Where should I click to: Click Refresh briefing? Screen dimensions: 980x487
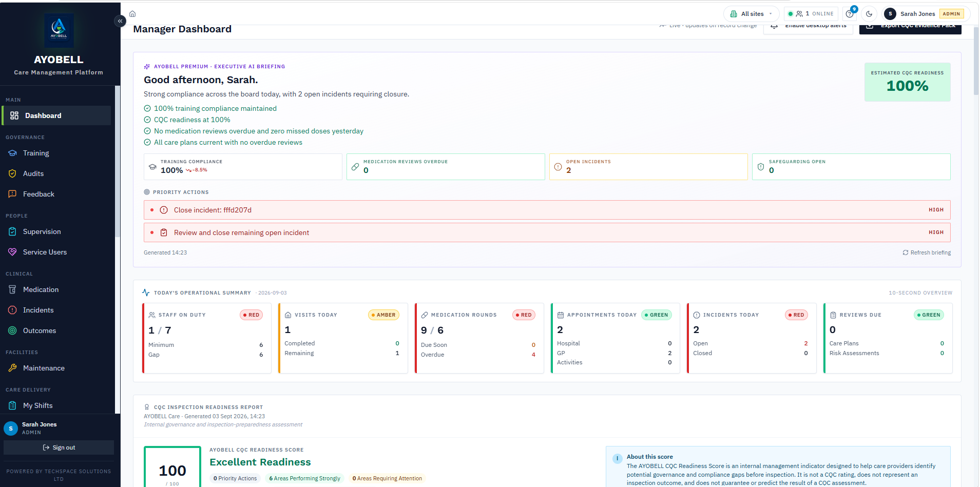[x=927, y=252]
